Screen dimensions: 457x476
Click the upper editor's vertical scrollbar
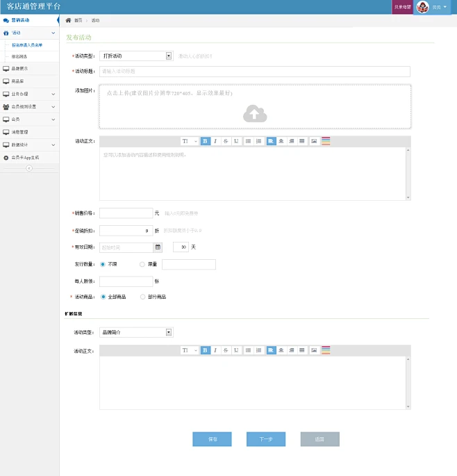pos(408,174)
